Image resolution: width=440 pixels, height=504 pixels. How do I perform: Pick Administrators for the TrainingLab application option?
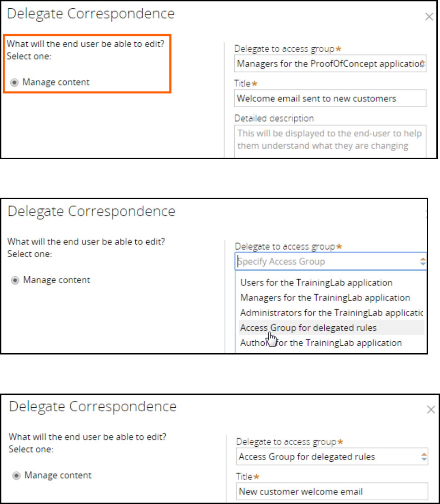coord(331,313)
